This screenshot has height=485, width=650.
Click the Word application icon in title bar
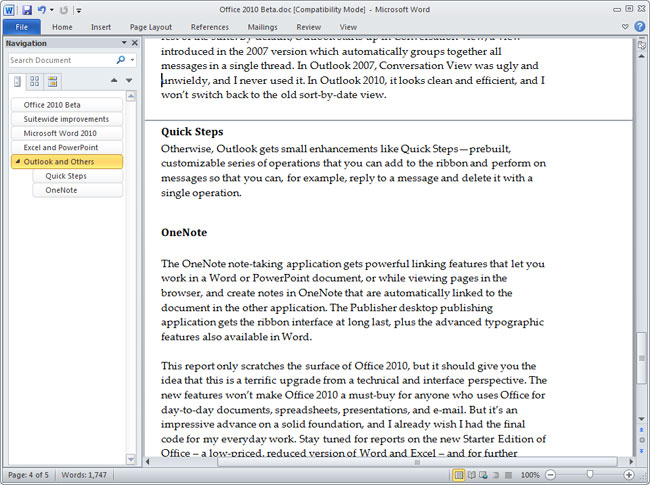click(9, 10)
